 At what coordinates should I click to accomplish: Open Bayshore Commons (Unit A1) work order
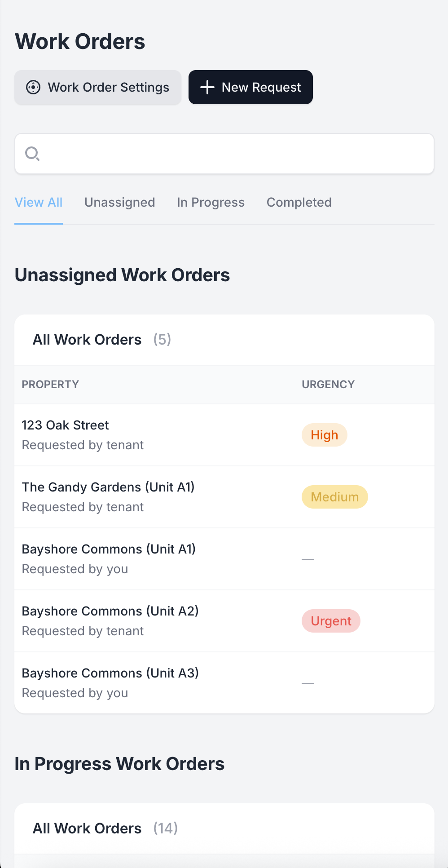tap(109, 549)
